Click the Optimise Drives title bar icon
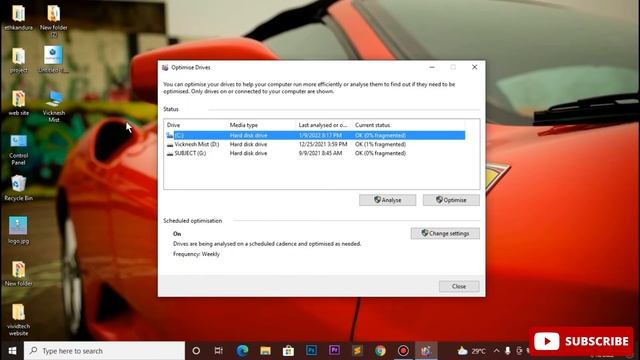This screenshot has width=640, height=360. pyautogui.click(x=165, y=68)
